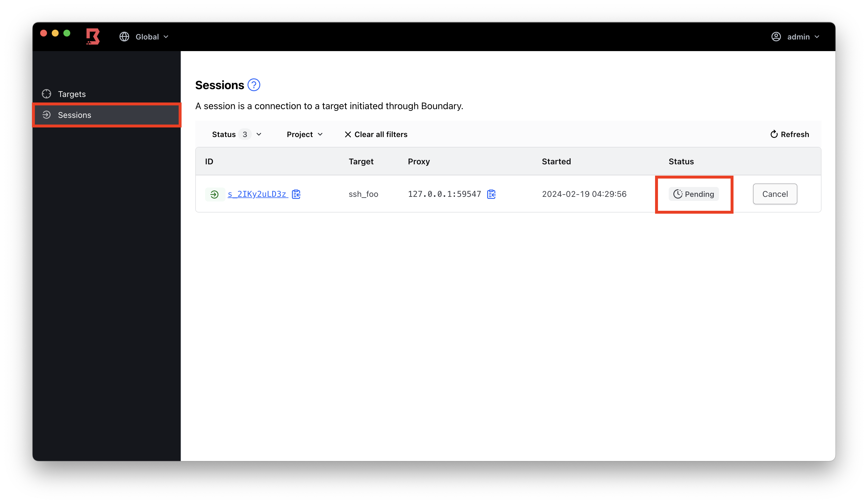Select Sessions in the sidebar
Screen dimensions: 868x504
pyautogui.click(x=74, y=115)
